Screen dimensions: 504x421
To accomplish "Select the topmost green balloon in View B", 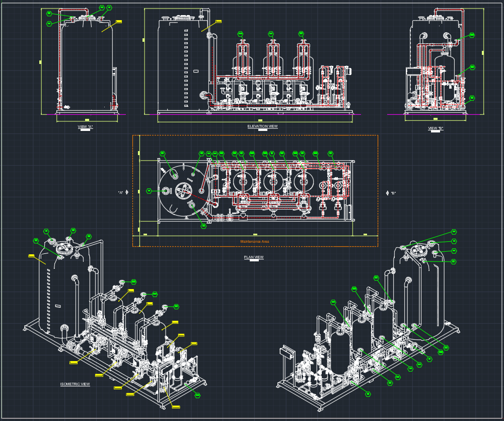I will [x=472, y=35].
